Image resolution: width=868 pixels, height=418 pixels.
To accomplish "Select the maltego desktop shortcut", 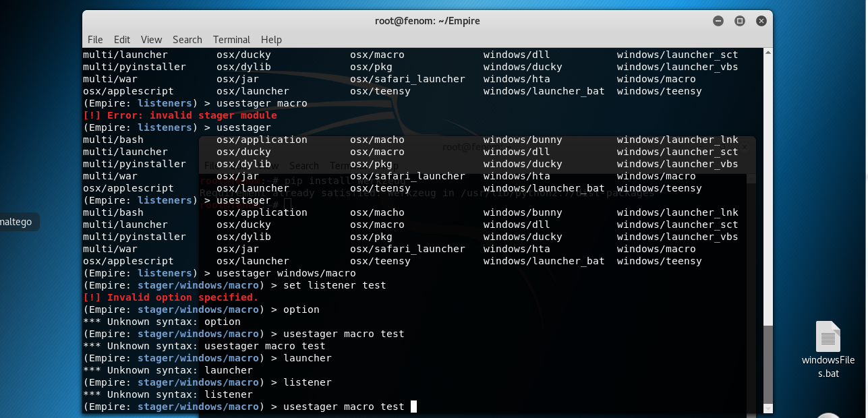I will pyautogui.click(x=18, y=222).
